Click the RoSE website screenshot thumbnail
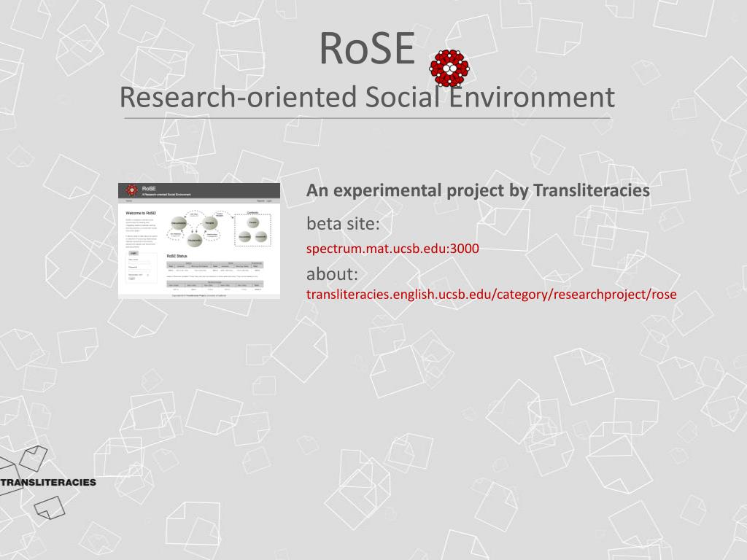Viewport: 747px width, 560px height. (199, 241)
